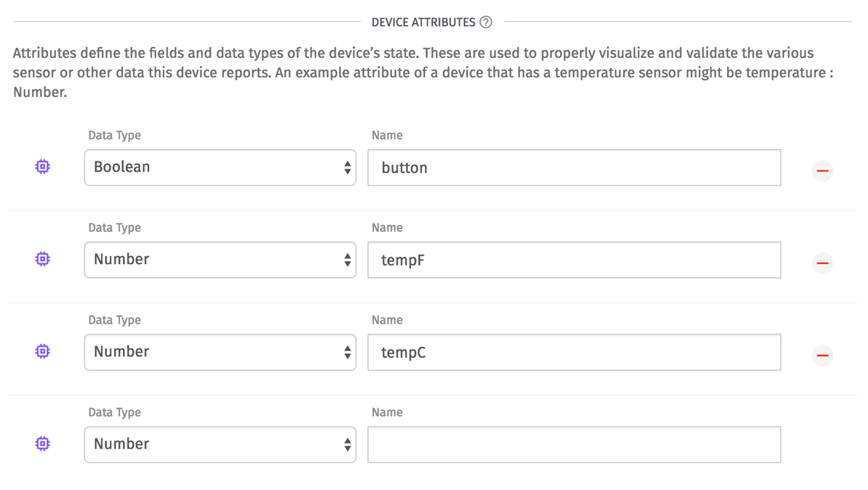Remove the tempF attribute with its red minus
The height and width of the screenshot is (490, 868).
point(822,263)
